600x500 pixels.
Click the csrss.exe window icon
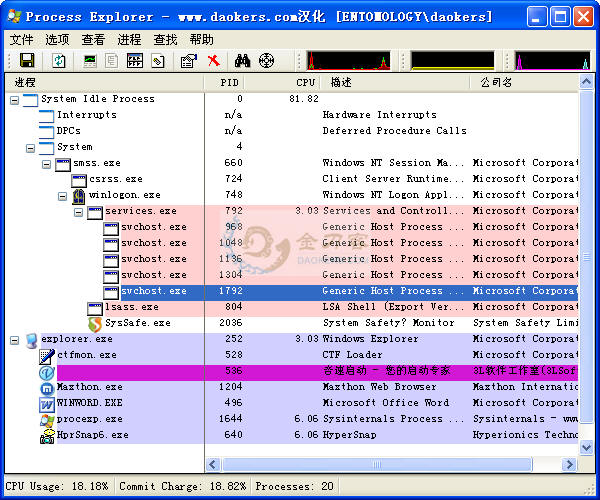coord(79,181)
